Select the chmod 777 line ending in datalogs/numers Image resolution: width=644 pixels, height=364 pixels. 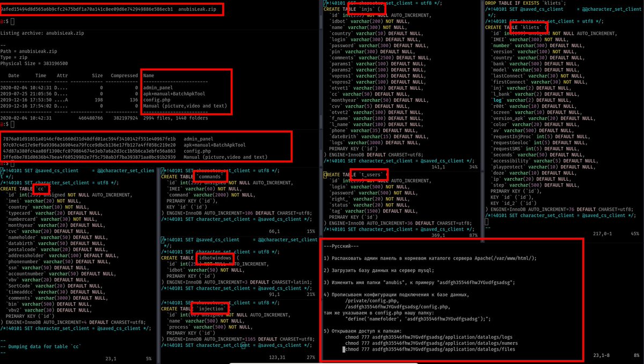point(433,344)
